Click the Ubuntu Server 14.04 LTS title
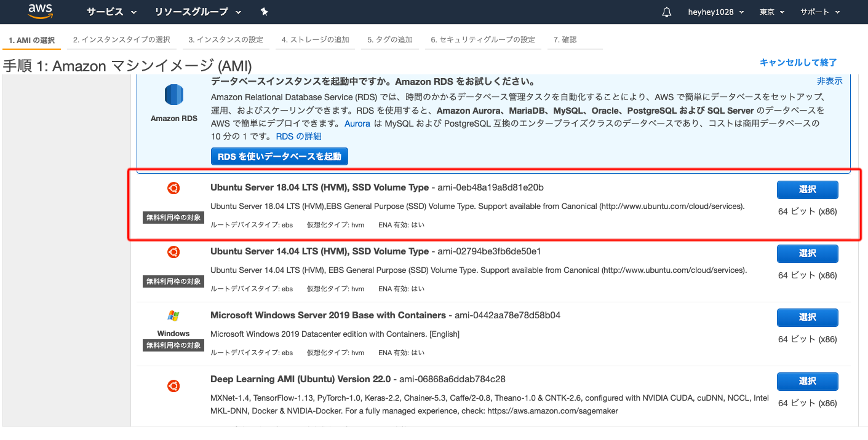The image size is (868, 440). point(319,251)
